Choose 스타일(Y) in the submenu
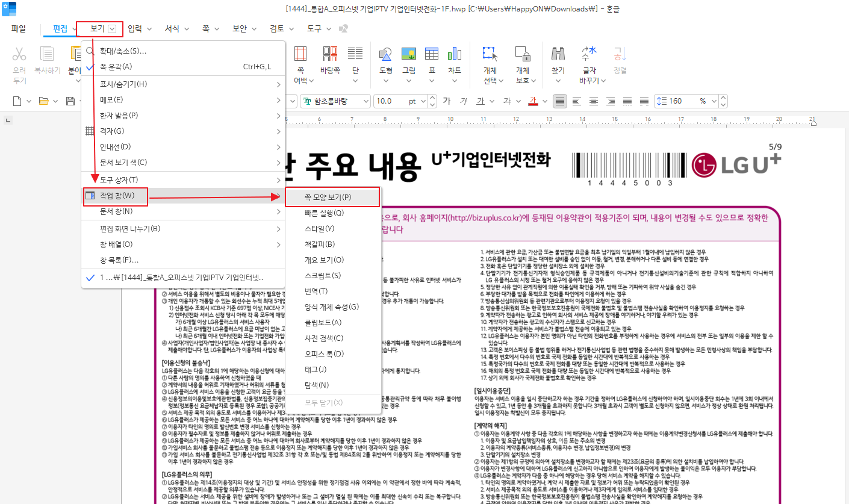This screenshot has width=849, height=504. point(332,228)
